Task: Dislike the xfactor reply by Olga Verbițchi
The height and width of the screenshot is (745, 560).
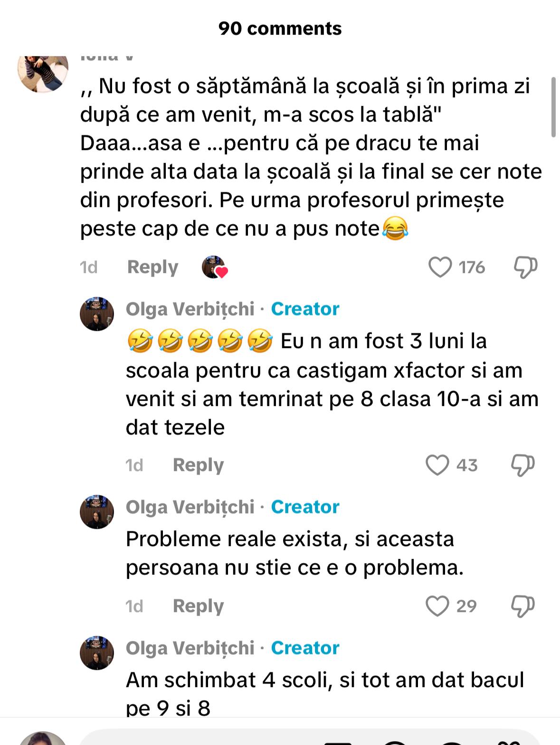Action: [x=522, y=465]
